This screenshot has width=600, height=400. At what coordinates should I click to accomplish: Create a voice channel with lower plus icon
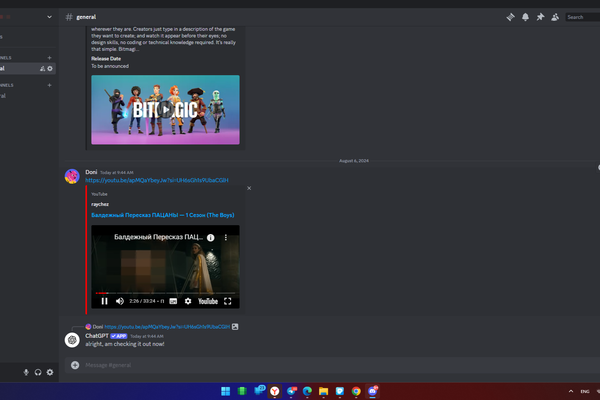coord(49,85)
